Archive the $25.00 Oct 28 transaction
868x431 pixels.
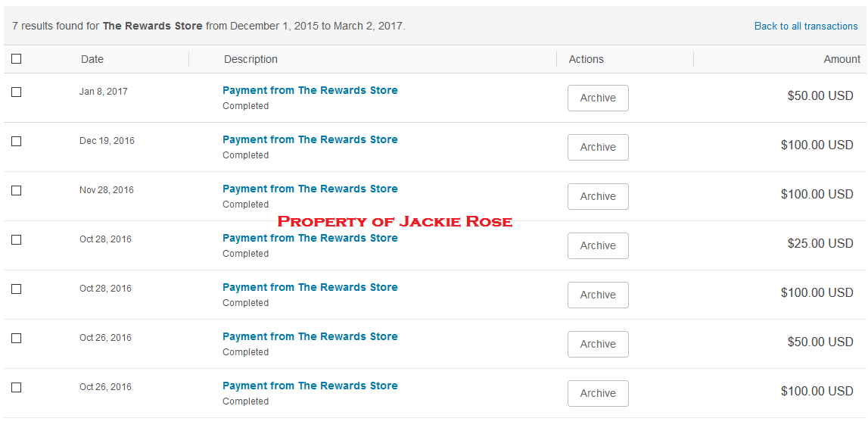tap(598, 246)
